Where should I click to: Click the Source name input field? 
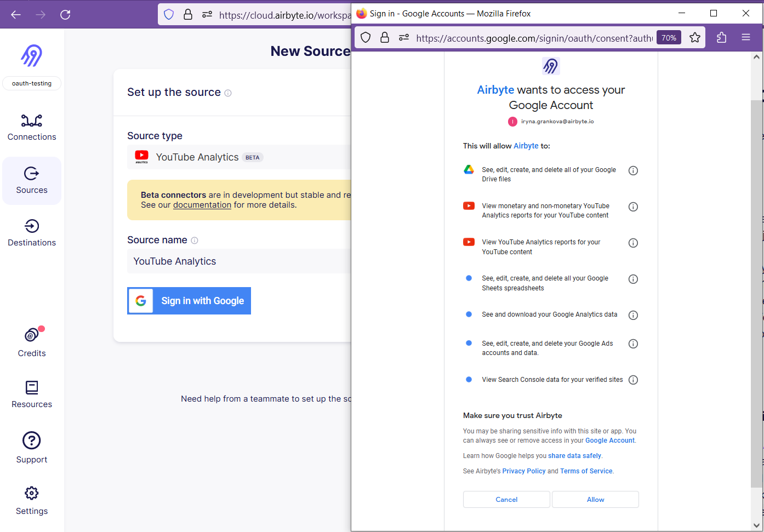230,261
